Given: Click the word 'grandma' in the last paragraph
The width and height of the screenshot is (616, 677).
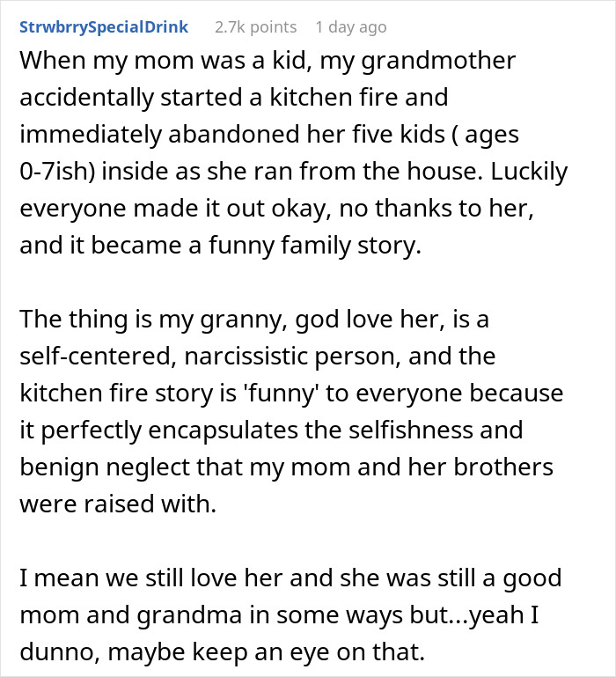Looking at the screenshot, I should coord(189,615).
